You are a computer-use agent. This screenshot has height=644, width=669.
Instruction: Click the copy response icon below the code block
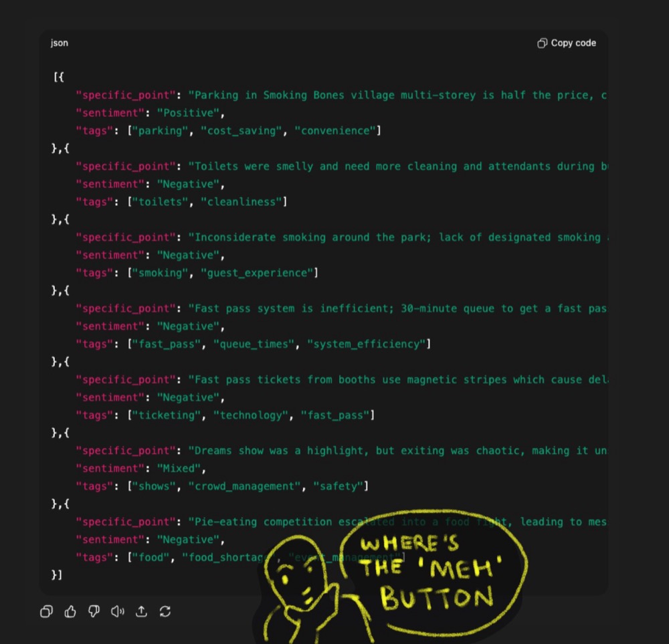point(46,611)
